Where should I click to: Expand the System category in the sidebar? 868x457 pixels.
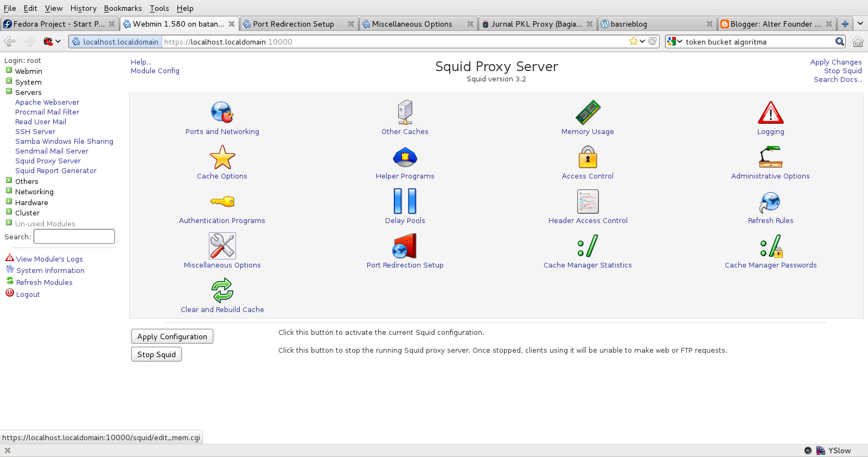click(9, 81)
